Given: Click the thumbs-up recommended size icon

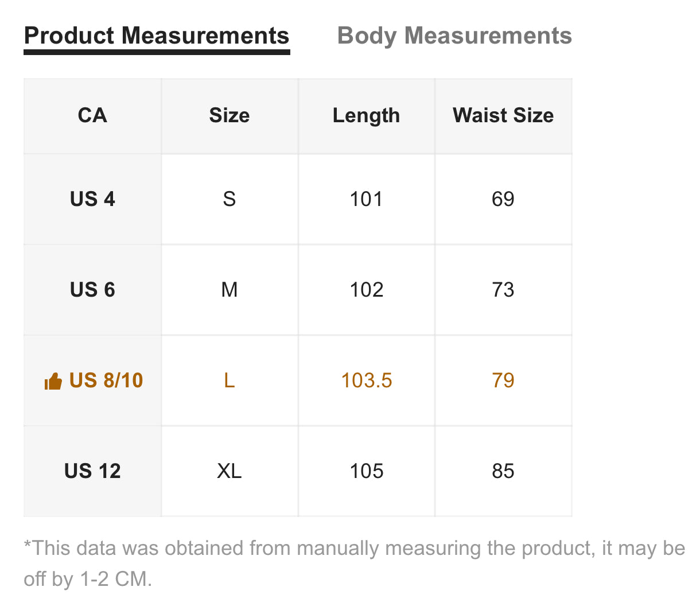Looking at the screenshot, I should [x=53, y=381].
